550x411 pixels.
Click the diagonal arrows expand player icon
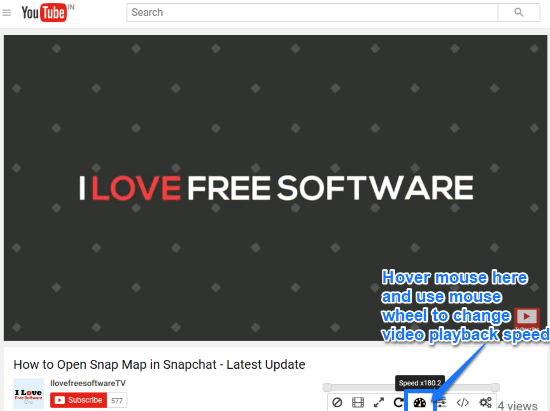378,402
